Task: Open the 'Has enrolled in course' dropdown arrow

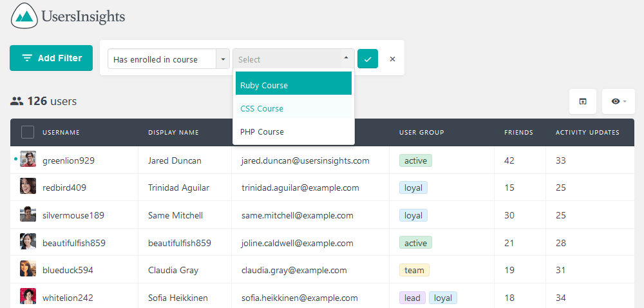Action: click(x=223, y=59)
